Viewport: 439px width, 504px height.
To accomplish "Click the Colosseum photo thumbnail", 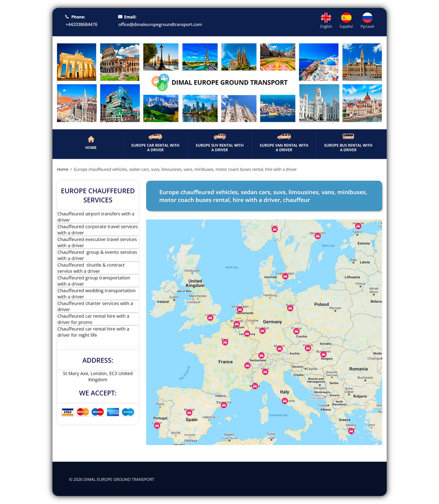I will pos(120,62).
